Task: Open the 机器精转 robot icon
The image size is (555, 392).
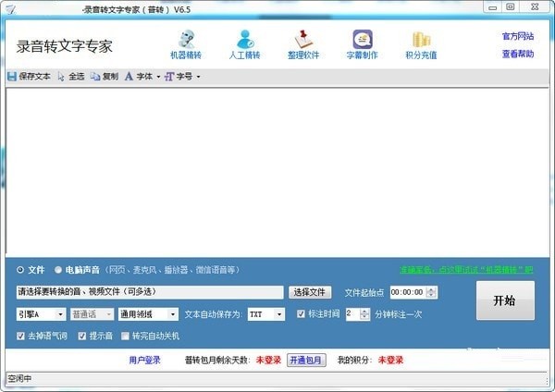Action: pyautogui.click(x=187, y=39)
